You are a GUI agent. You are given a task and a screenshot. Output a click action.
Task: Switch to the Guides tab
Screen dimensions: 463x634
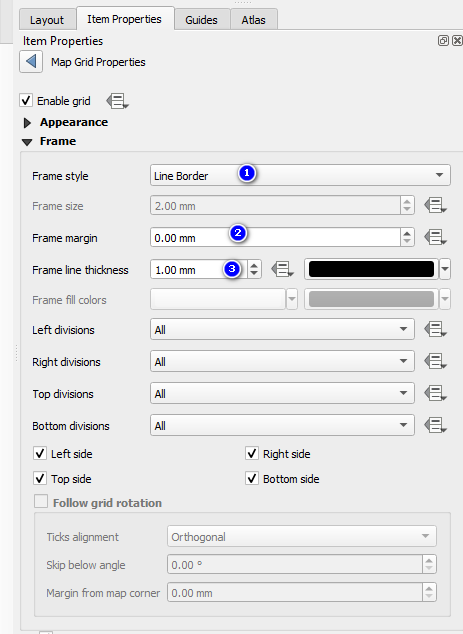[x=201, y=20]
